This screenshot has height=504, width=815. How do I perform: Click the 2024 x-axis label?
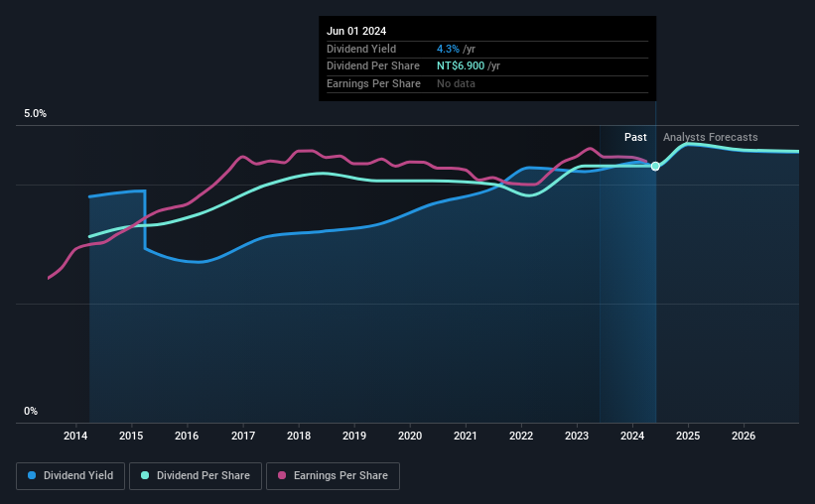tap(632, 436)
